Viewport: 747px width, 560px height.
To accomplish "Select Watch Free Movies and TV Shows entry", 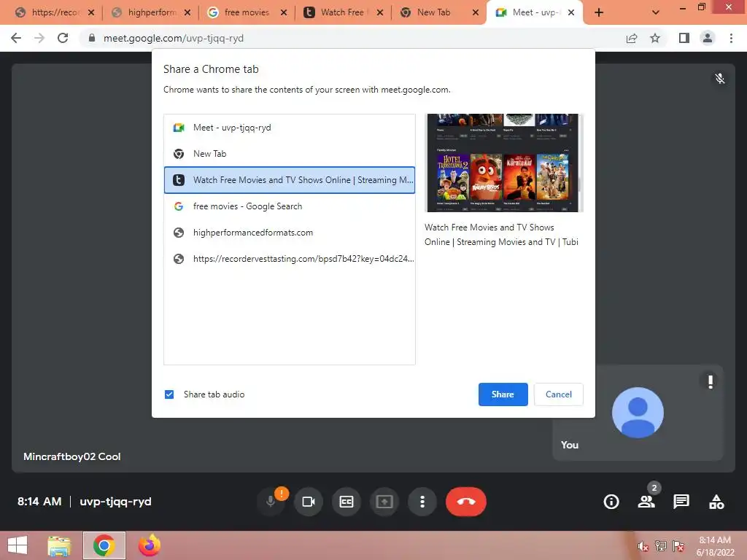I will [289, 180].
